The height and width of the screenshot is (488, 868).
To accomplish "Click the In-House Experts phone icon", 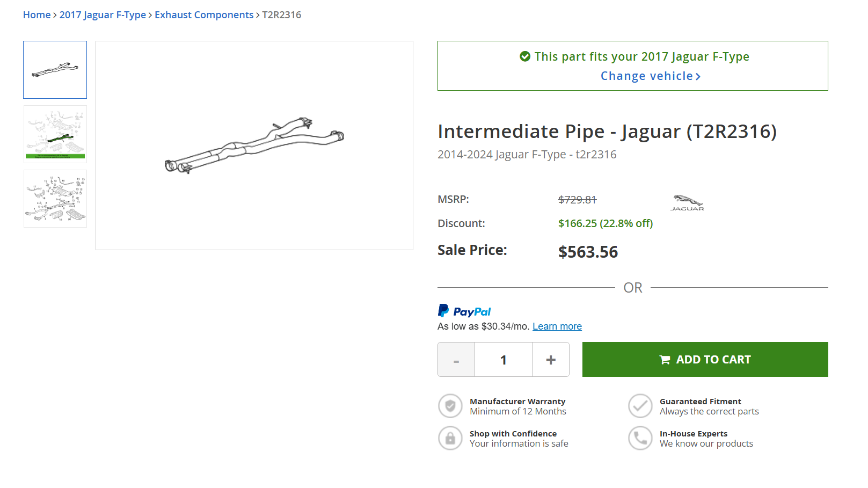I will pyautogui.click(x=640, y=439).
